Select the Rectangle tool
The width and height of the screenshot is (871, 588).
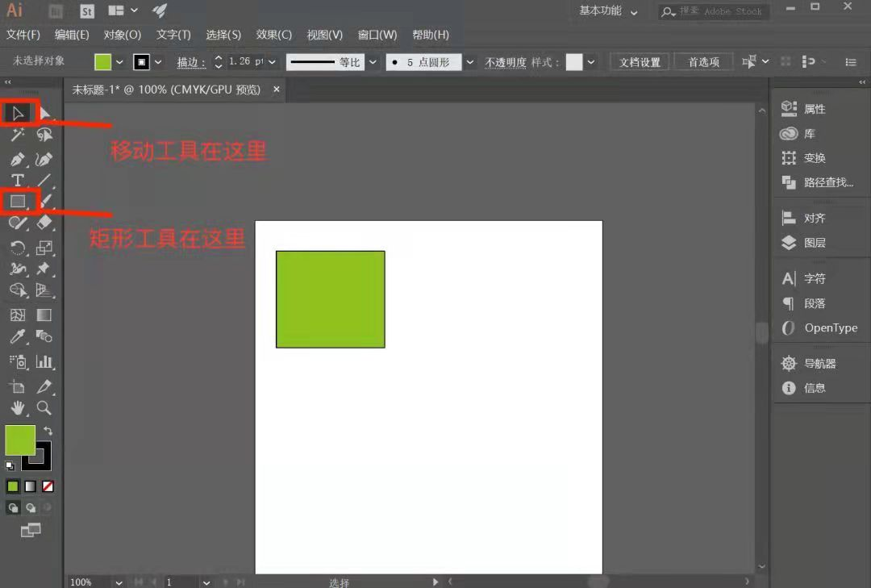(x=18, y=201)
